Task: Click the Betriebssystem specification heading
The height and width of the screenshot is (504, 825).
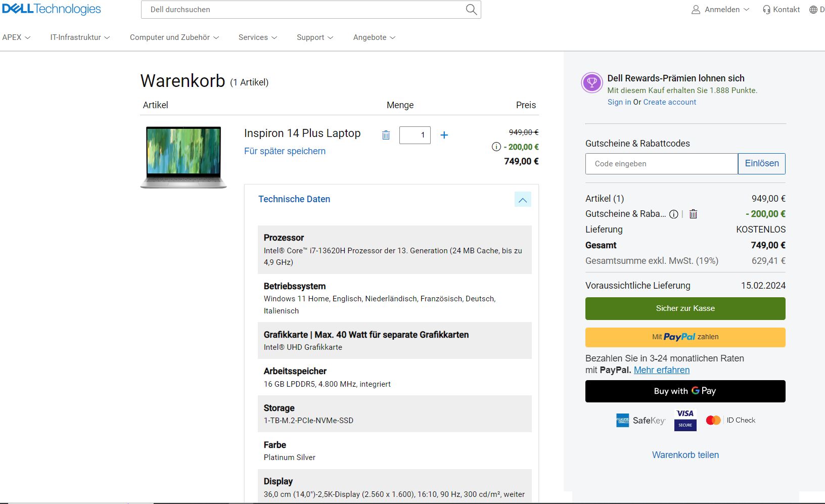Action: point(295,286)
